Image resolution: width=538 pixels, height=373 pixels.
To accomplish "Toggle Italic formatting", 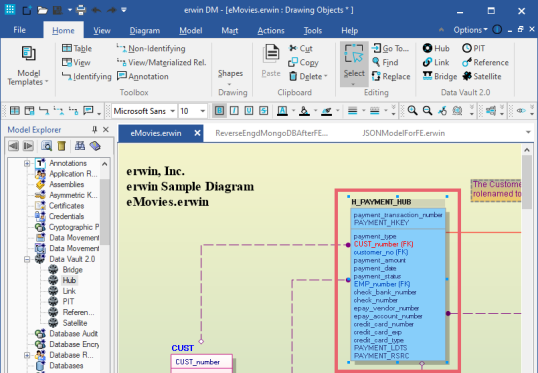I will 234,110.
